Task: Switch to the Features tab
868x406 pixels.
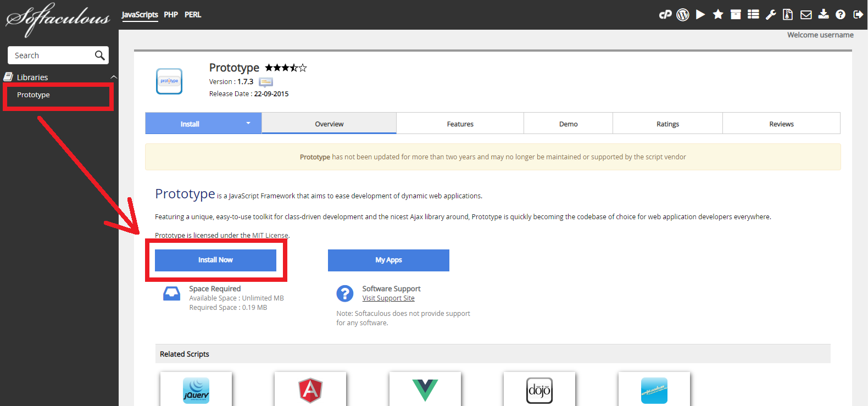Action: tap(460, 124)
